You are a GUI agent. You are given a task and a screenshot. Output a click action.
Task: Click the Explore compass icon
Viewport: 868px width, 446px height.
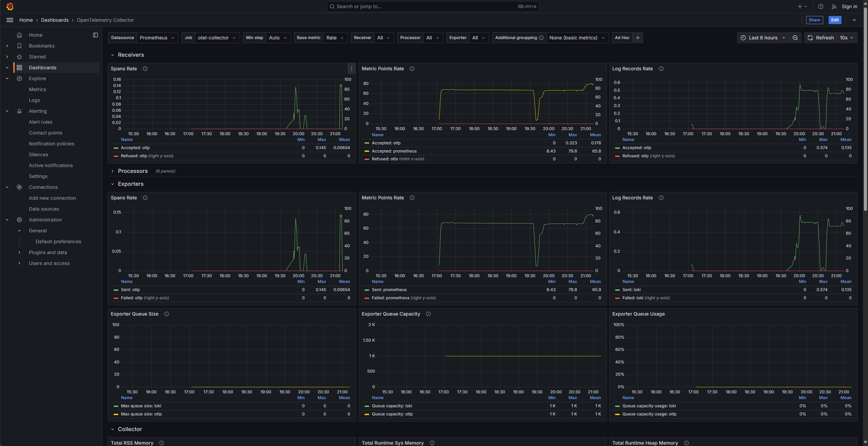(19, 78)
